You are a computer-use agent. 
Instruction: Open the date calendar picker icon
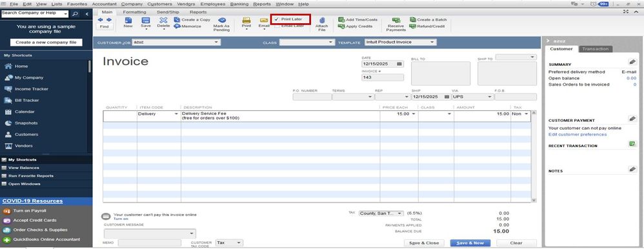399,64
